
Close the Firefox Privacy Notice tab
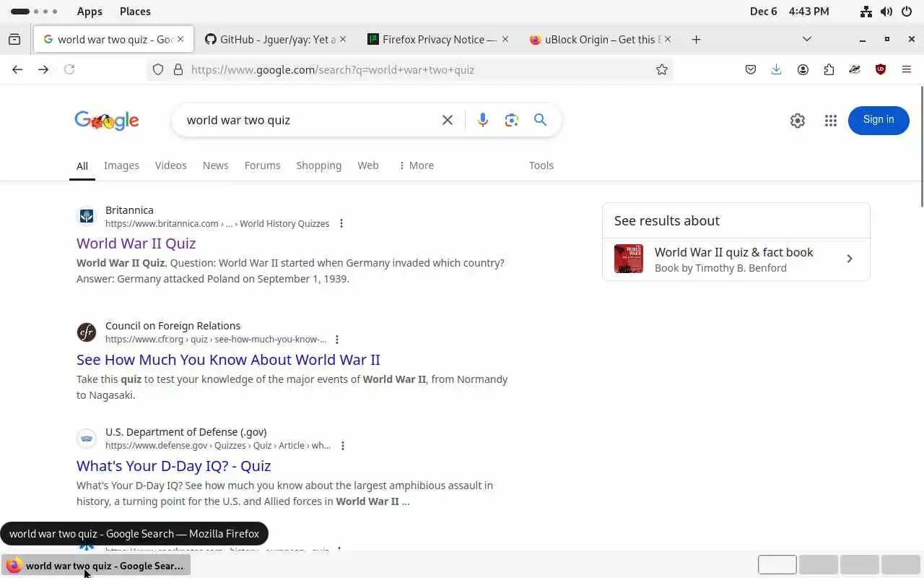point(505,39)
